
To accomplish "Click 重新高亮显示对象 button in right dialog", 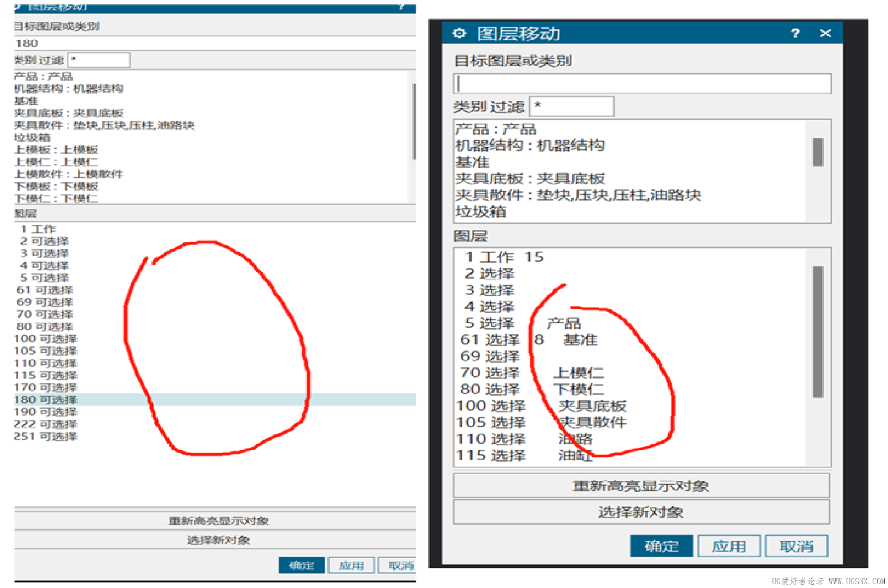I will [x=641, y=486].
